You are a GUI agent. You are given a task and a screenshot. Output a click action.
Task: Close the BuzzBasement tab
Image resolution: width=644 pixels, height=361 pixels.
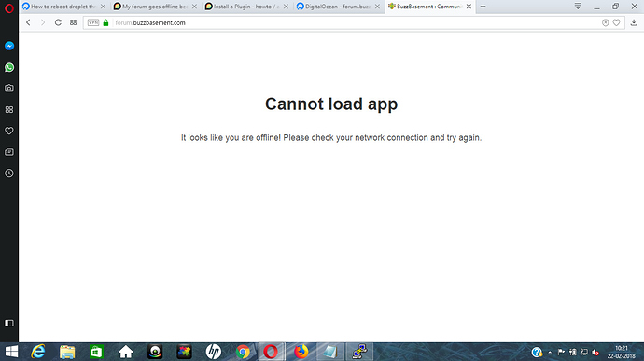point(469,7)
